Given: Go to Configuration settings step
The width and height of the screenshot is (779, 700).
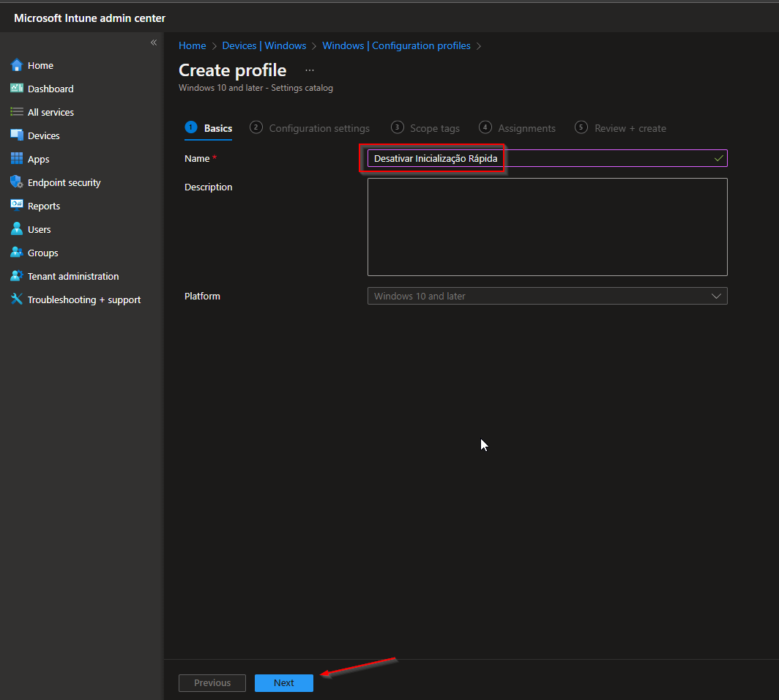Looking at the screenshot, I should tap(310, 128).
